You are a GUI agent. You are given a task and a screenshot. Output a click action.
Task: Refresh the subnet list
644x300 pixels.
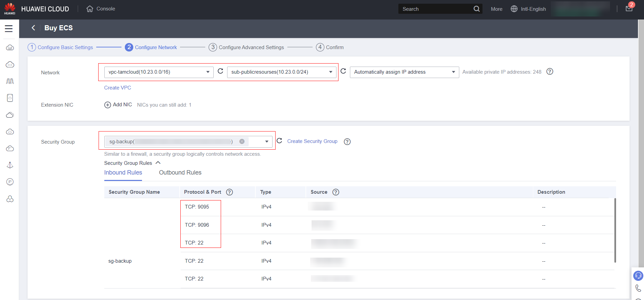pos(343,71)
